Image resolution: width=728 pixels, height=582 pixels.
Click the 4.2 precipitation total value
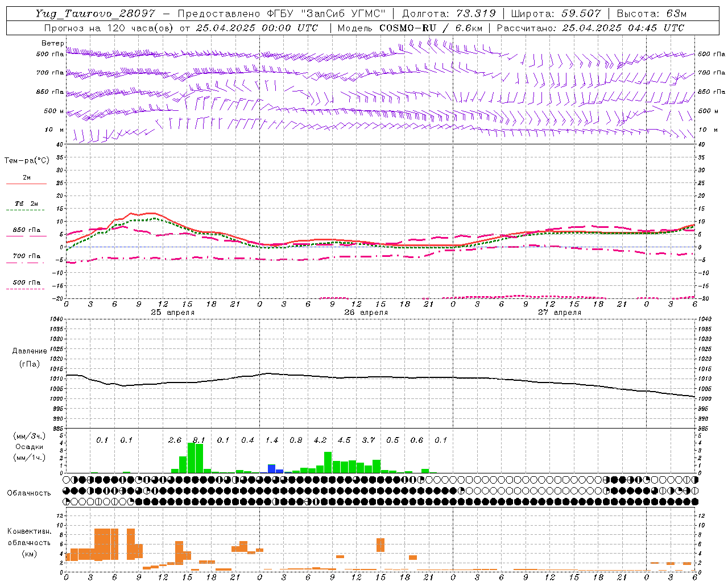[320, 440]
